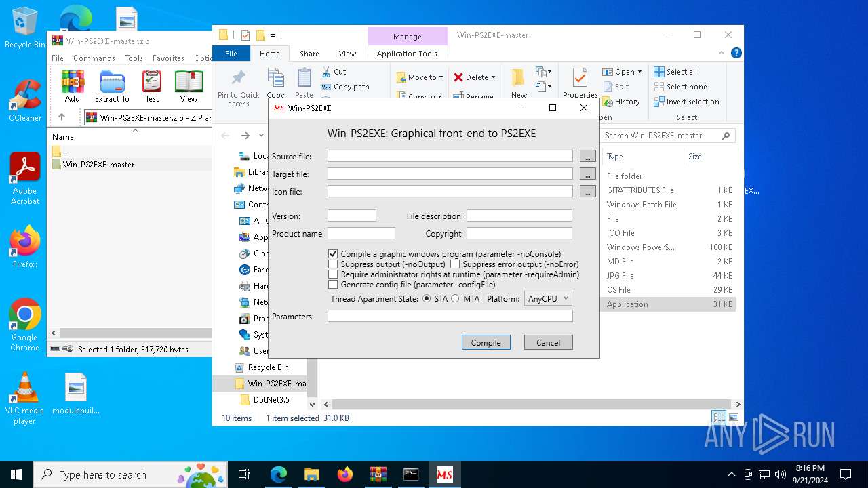Switch to large icons view in Explorer
This screenshot has height=488, width=868.
tap(734, 418)
